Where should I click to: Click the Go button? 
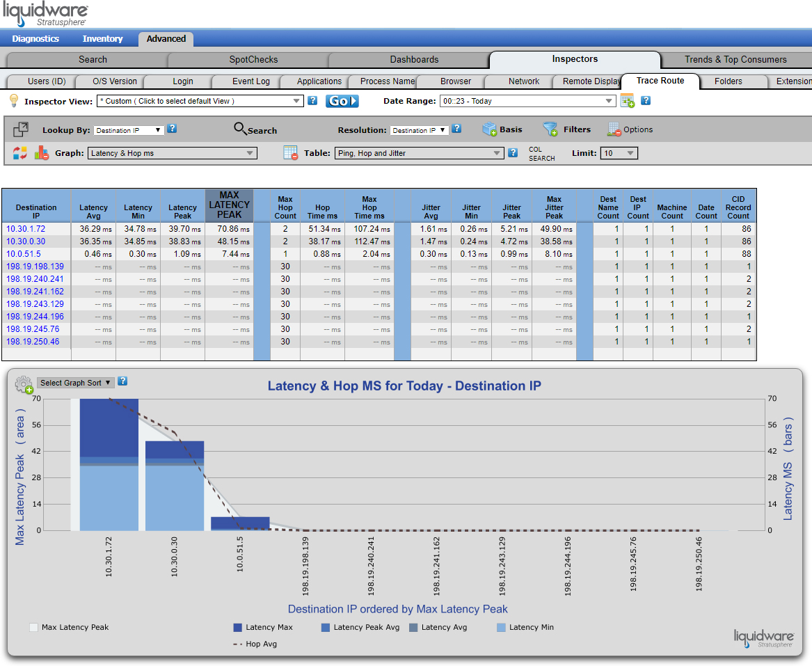tap(342, 101)
